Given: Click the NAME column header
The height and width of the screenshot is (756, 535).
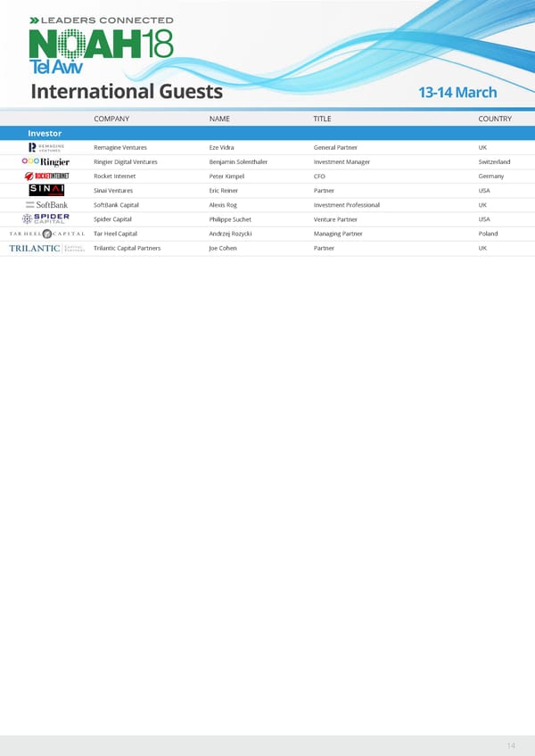Looking at the screenshot, I should (x=219, y=119).
